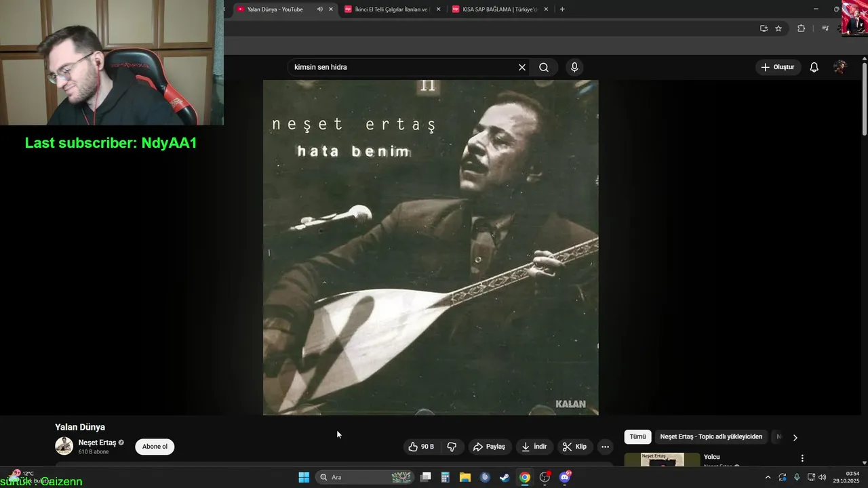The image size is (868, 488).
Task: Bookmark this page with the star icon
Action: 778,28
